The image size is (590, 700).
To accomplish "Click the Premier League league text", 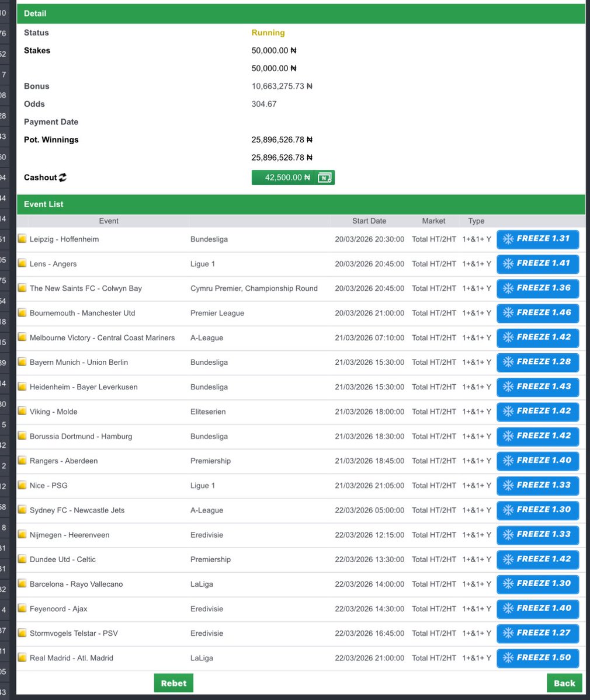I will coord(217,314).
